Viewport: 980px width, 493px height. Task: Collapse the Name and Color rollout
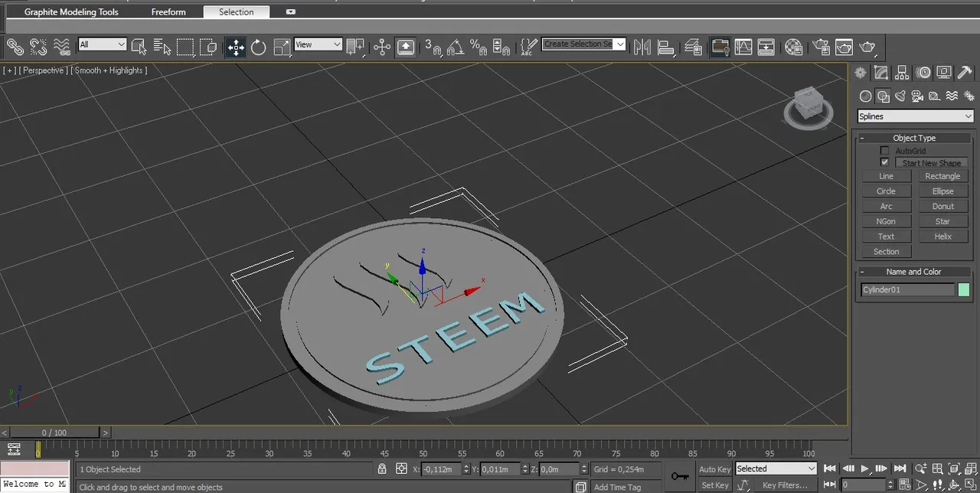pyautogui.click(x=914, y=272)
